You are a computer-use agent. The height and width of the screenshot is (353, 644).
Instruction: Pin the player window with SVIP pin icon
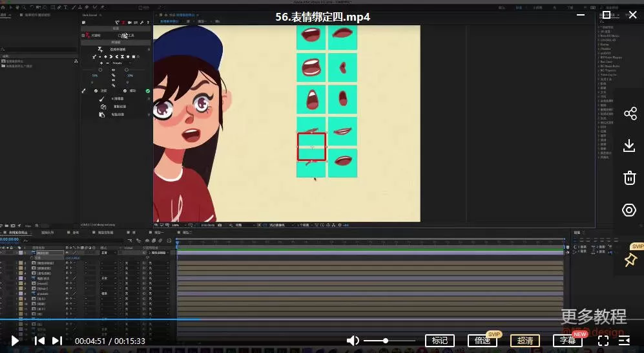[630, 260]
